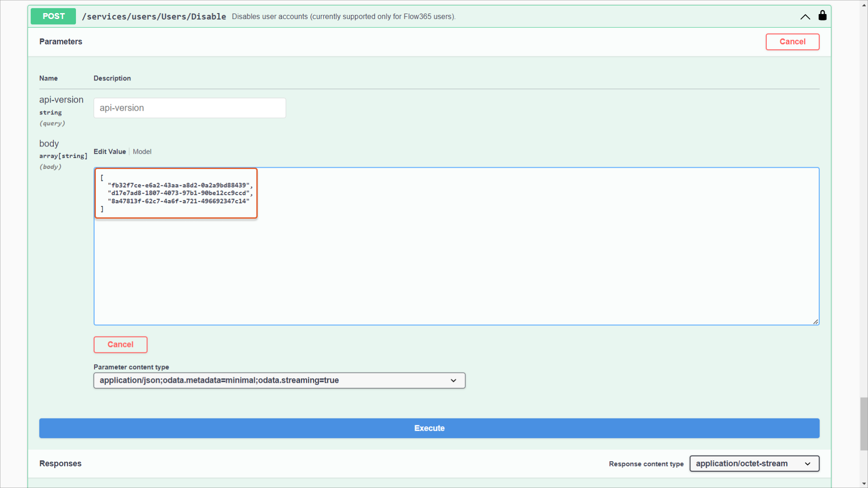Grab the textarea resize handle corner

[816, 322]
